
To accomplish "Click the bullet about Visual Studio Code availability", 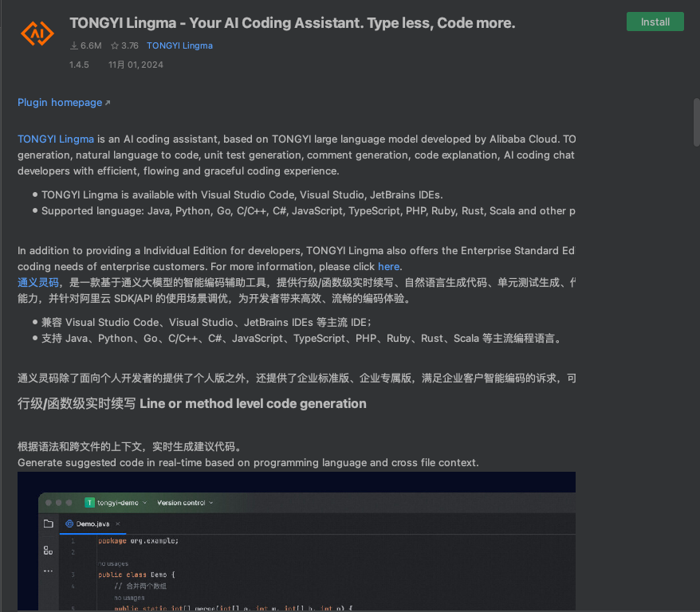I will click(242, 195).
